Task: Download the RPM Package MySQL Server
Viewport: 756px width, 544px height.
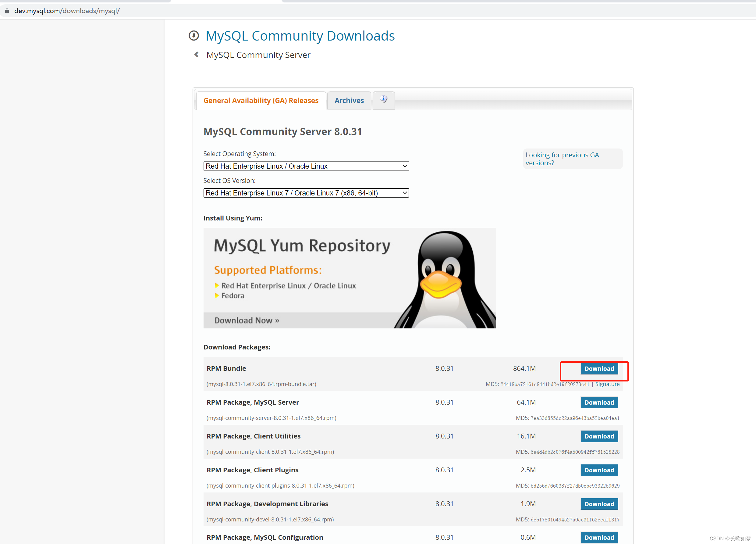Action: coord(599,402)
